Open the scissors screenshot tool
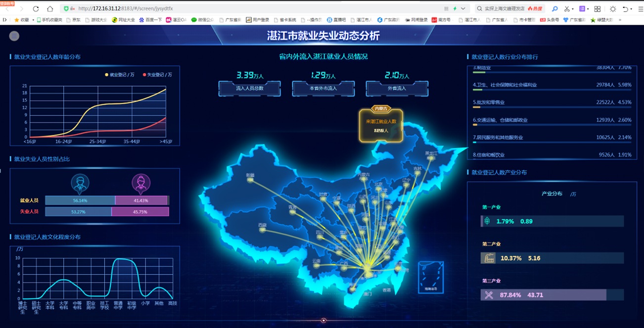Image resolution: width=644 pixels, height=328 pixels. [x=567, y=9]
